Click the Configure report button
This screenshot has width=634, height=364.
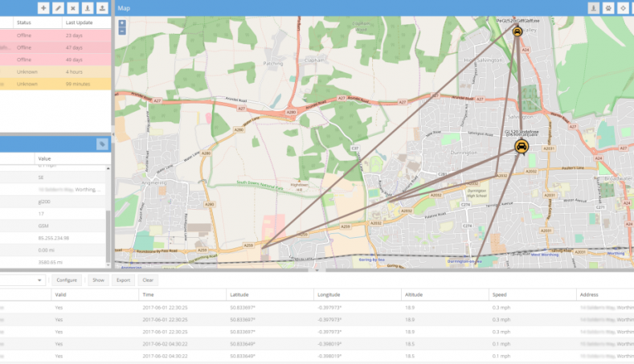tap(67, 280)
